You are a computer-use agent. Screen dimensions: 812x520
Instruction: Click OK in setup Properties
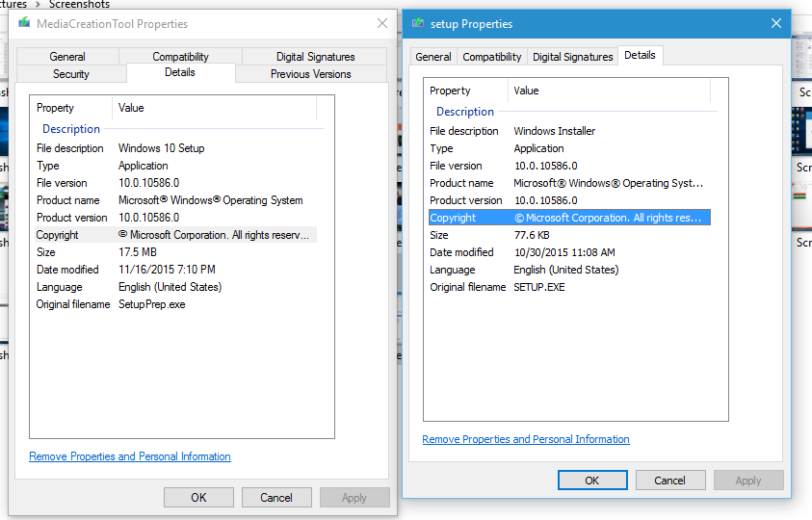tap(592, 481)
